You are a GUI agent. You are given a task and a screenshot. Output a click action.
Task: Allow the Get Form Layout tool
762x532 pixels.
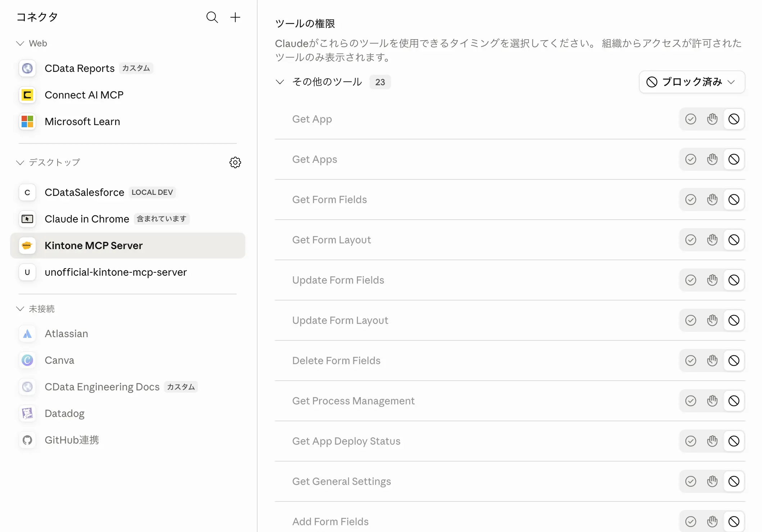click(x=691, y=240)
